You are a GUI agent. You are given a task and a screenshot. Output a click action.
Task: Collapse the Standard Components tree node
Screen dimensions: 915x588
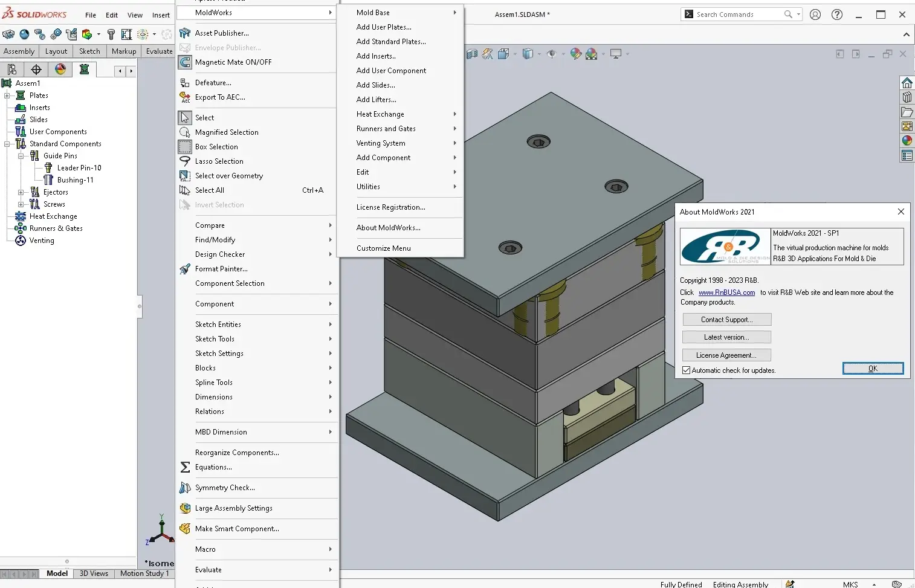coord(7,144)
